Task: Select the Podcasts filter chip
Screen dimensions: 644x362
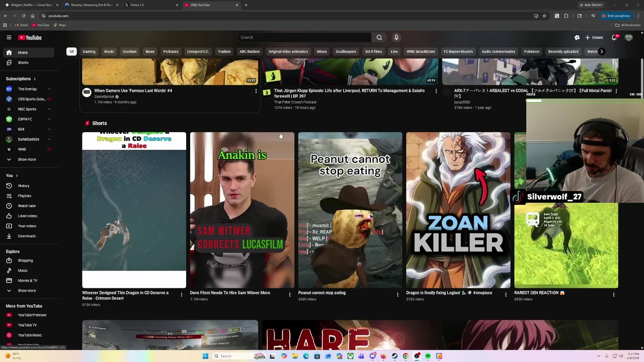Action: click(x=171, y=51)
